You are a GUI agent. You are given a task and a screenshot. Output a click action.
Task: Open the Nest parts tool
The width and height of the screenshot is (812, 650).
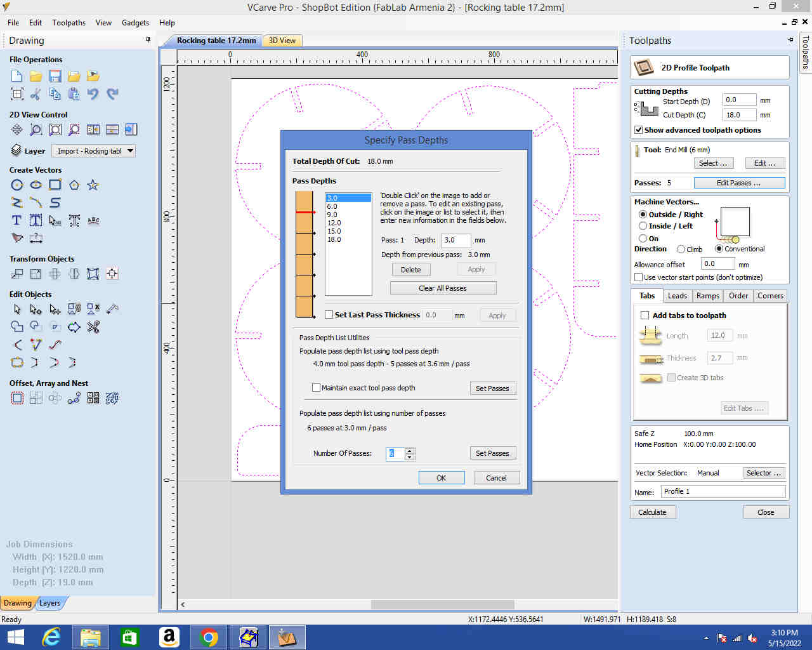click(112, 398)
